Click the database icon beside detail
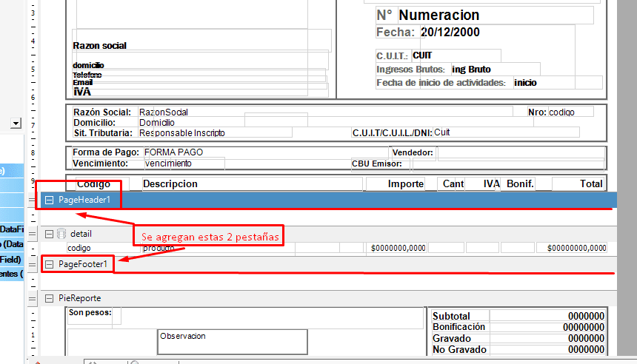 pos(60,234)
